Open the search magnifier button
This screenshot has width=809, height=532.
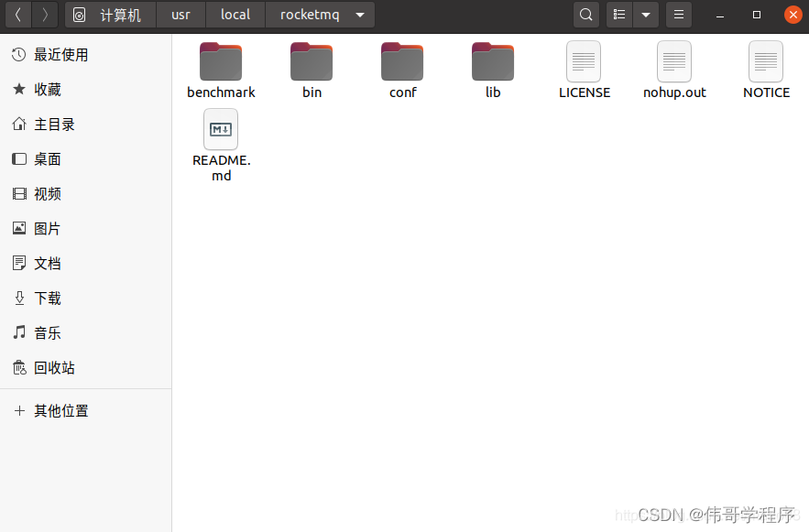[x=586, y=15]
